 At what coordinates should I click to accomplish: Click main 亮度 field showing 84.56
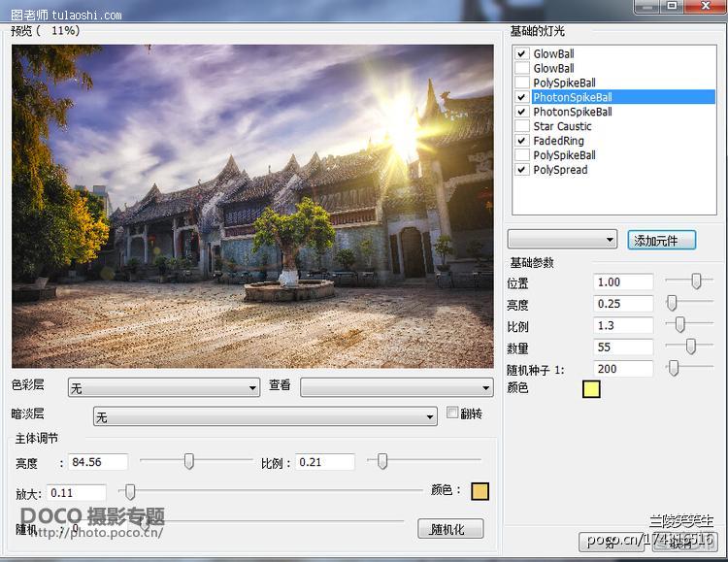tap(98, 462)
